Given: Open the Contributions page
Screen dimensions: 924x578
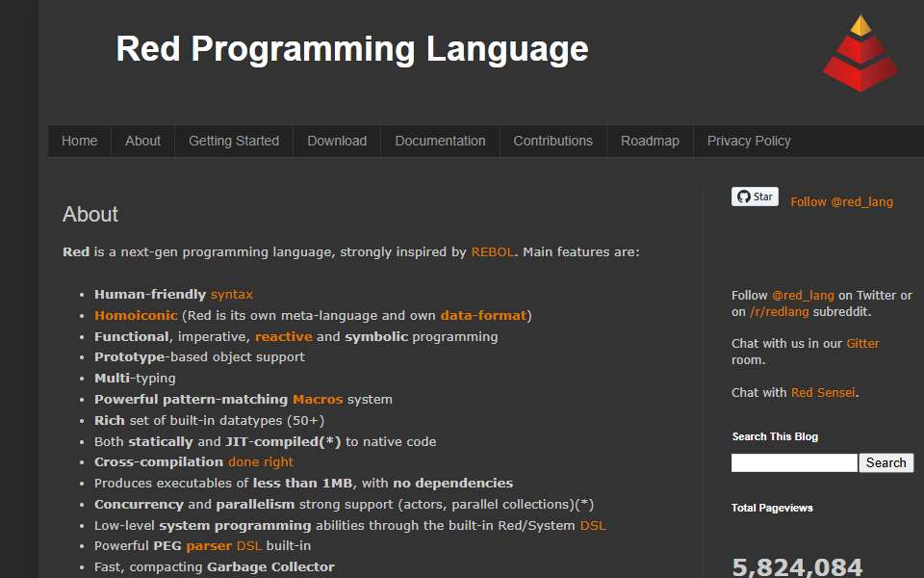Looking at the screenshot, I should [552, 141].
